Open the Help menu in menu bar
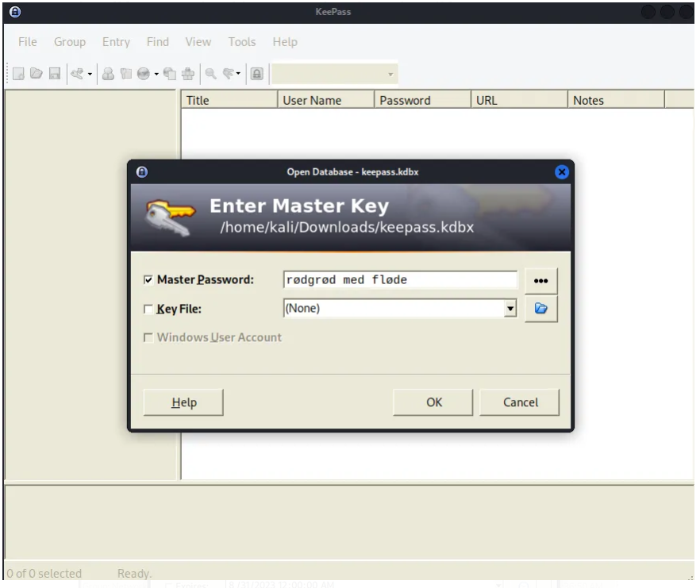This screenshot has height=588, width=700. click(x=285, y=42)
